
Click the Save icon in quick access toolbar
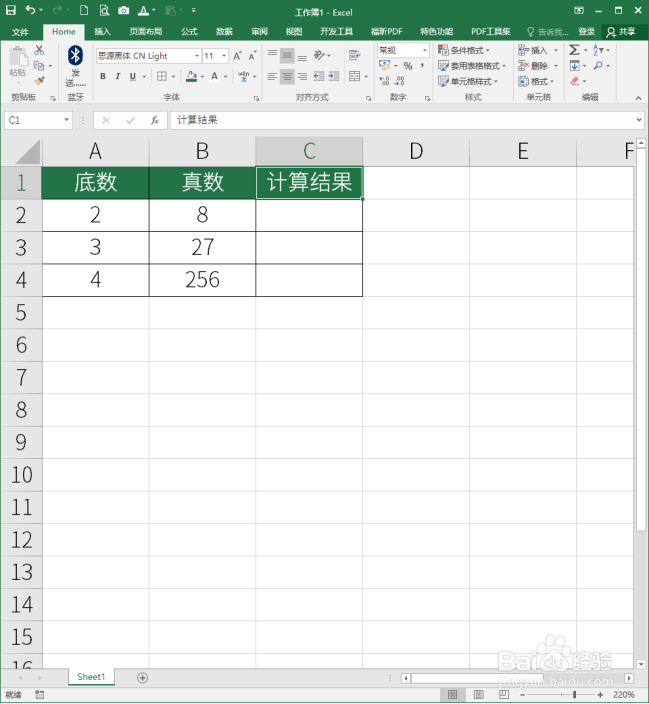11,10
